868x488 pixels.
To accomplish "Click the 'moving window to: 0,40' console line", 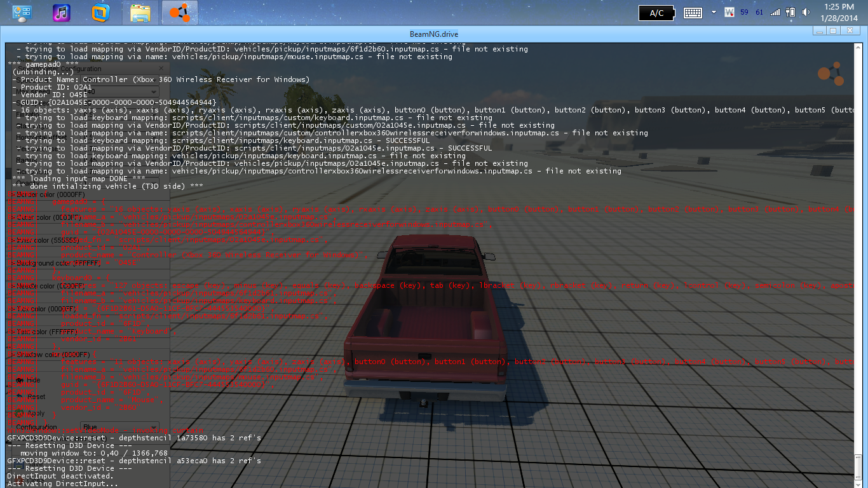I will tap(94, 453).
